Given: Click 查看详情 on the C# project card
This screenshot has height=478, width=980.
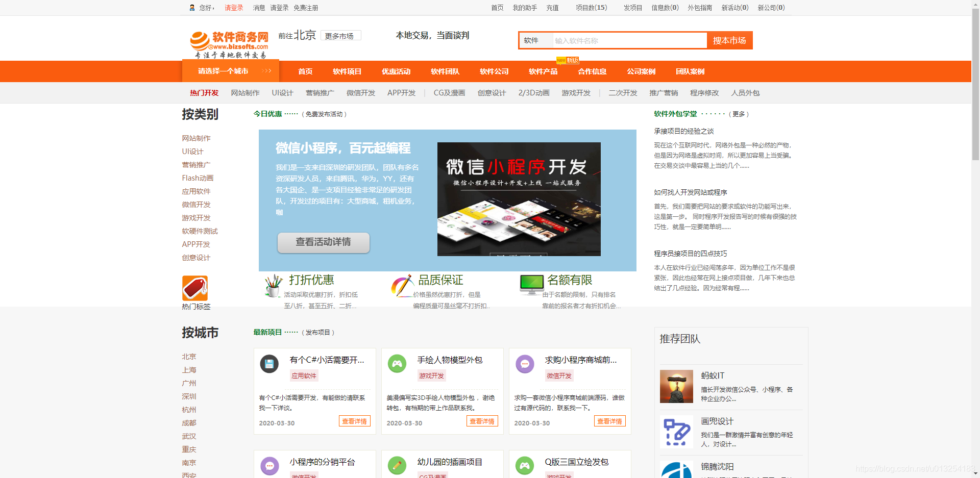Looking at the screenshot, I should (x=355, y=421).
